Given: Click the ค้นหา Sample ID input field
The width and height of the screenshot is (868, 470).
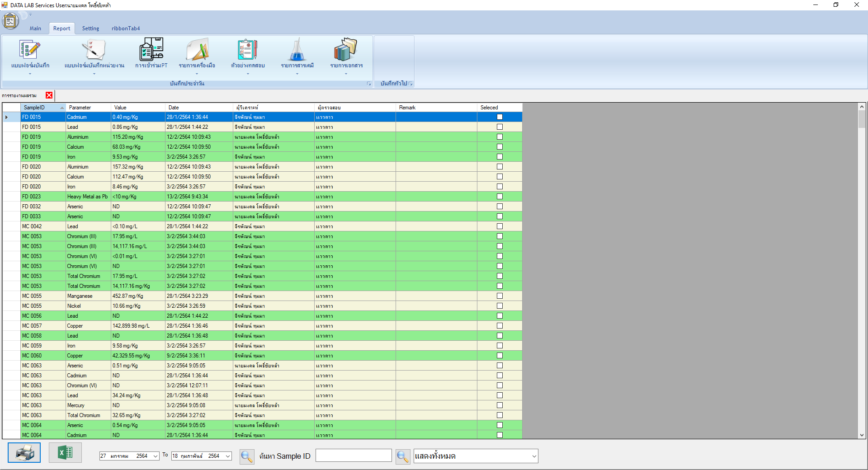Looking at the screenshot, I should 354,456.
